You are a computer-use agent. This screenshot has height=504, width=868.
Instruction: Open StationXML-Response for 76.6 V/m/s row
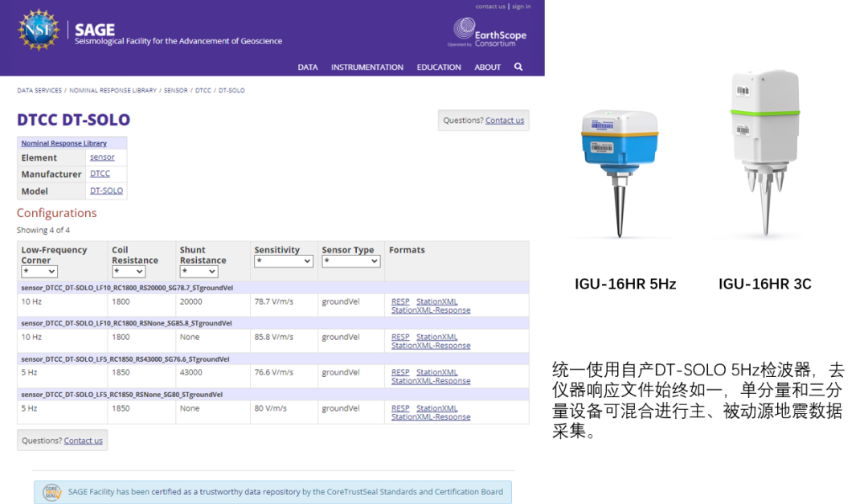pos(431,381)
